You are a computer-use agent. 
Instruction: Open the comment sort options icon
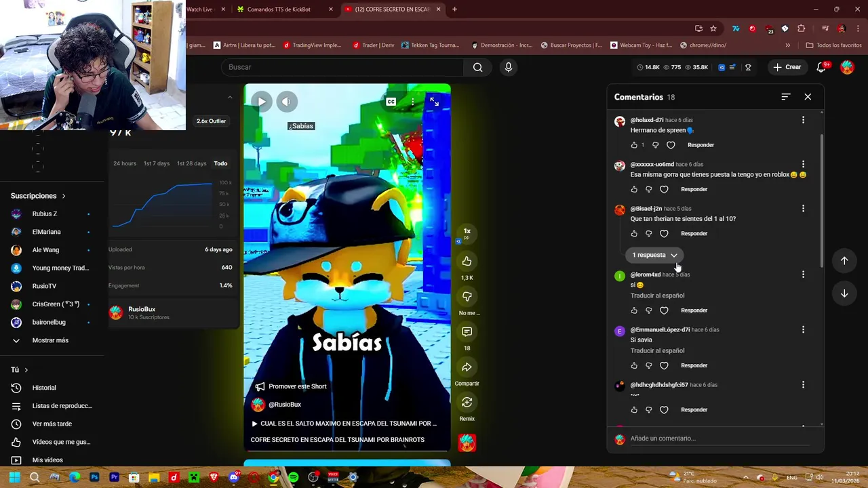pos(786,97)
